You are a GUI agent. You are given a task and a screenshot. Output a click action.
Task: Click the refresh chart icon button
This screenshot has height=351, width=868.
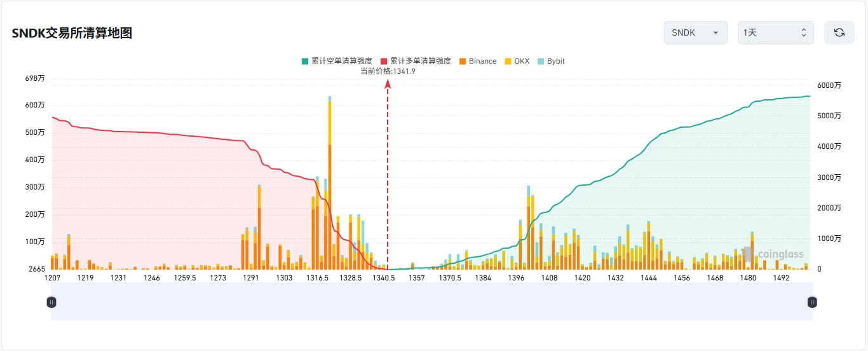tap(839, 32)
